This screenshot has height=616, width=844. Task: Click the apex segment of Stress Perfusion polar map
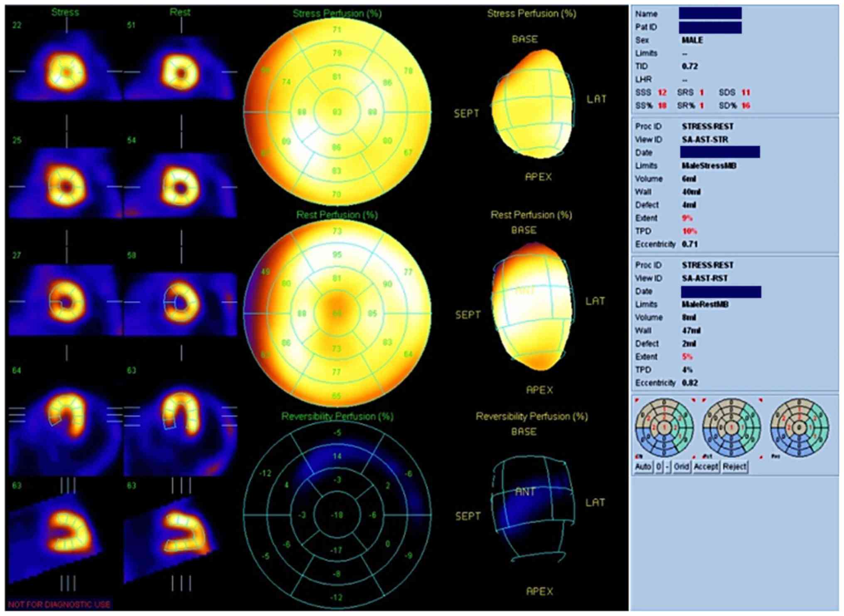pyautogui.click(x=337, y=111)
